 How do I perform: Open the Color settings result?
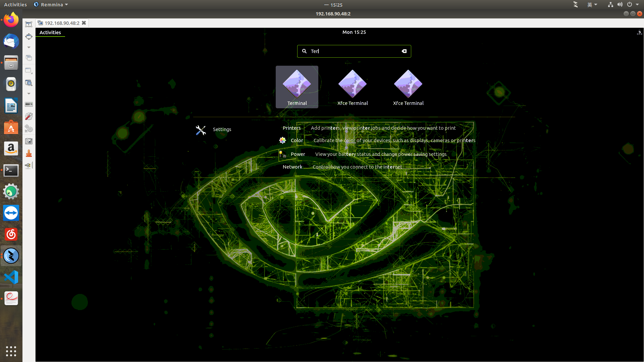coord(377,140)
